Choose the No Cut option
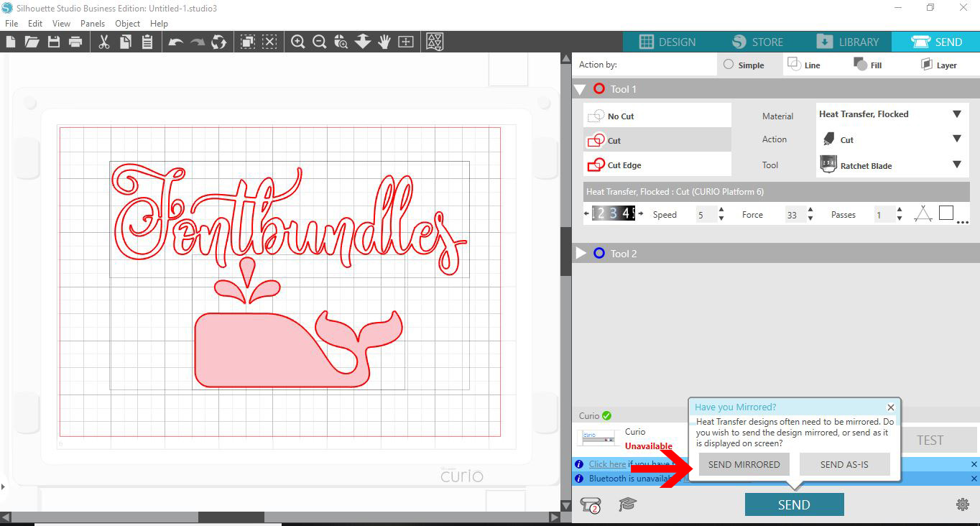 pos(657,116)
